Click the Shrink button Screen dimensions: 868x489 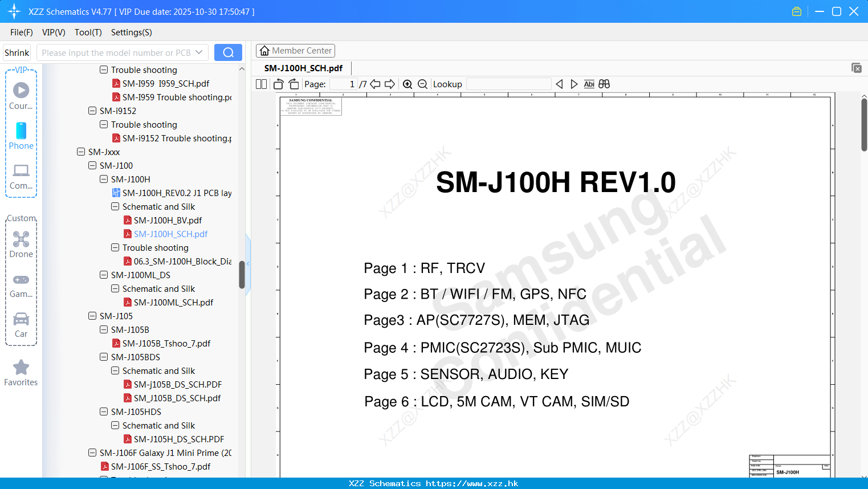(x=17, y=52)
